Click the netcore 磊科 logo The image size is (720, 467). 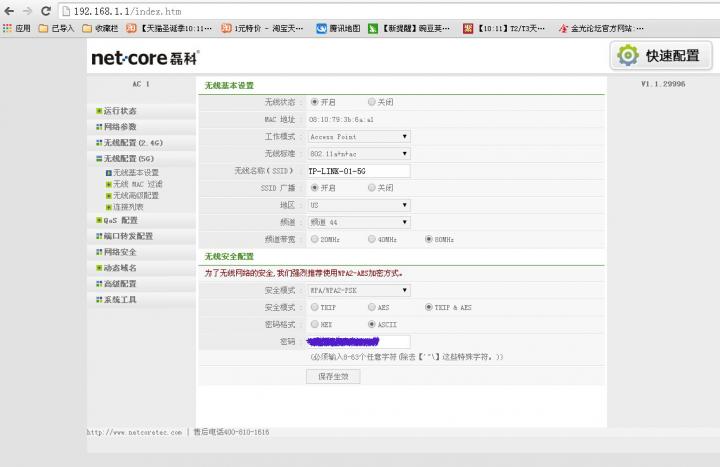[145, 57]
